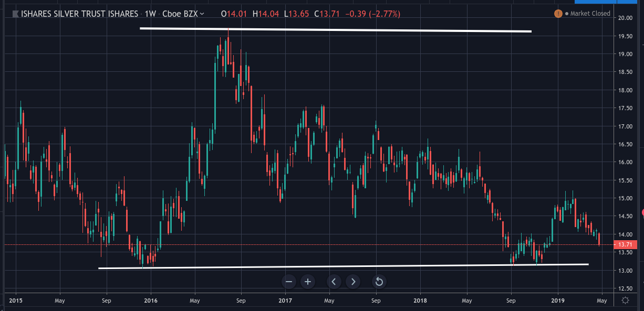Image resolution: width=644 pixels, height=311 pixels.
Task: Click the 15.00 price axis label
Action: point(625,198)
